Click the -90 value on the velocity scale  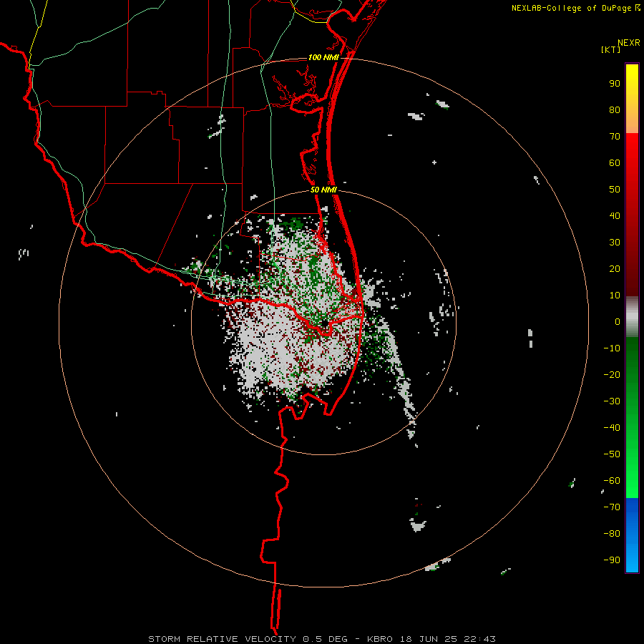click(612, 560)
